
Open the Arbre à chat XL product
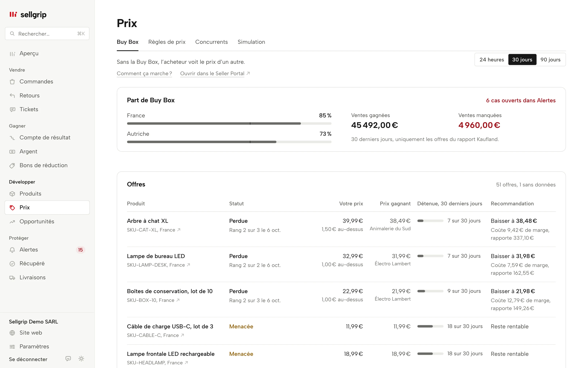(148, 221)
